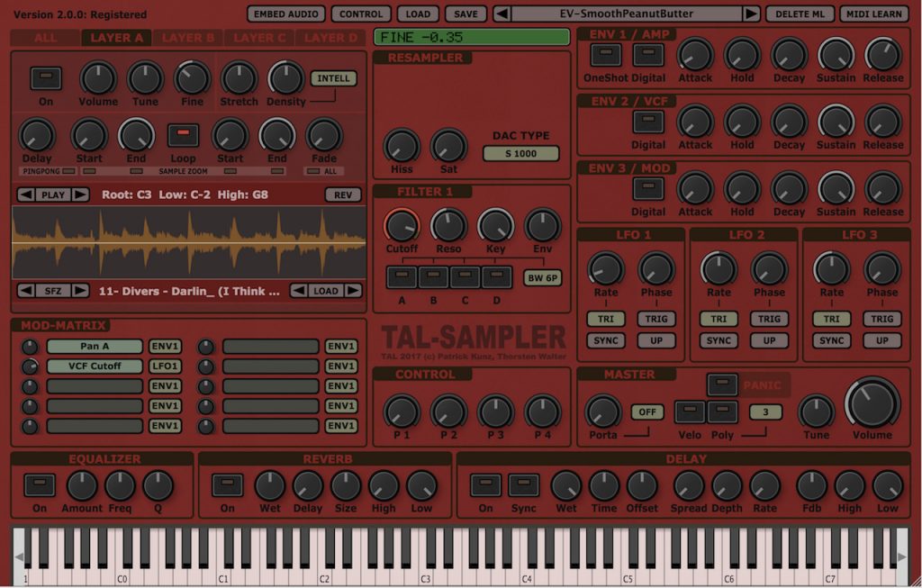The height and width of the screenshot is (588, 922).
Task: Click the right arrow next to PLAY
Action: coord(80,194)
